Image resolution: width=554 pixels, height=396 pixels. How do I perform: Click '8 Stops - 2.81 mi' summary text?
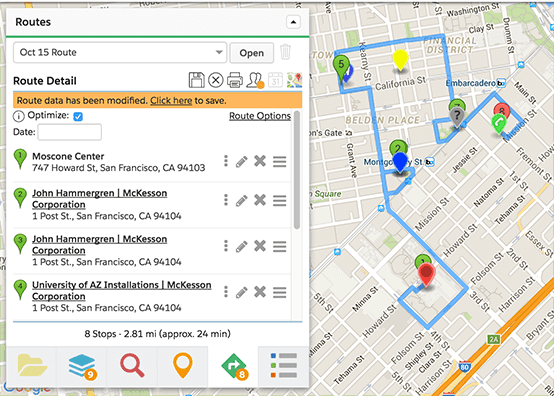click(x=158, y=334)
